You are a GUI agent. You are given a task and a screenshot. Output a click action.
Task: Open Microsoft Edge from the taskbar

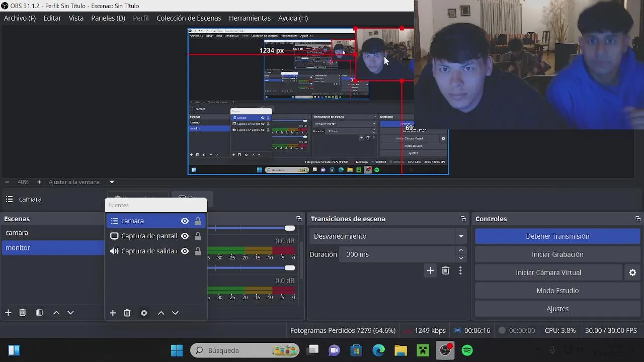click(378, 350)
